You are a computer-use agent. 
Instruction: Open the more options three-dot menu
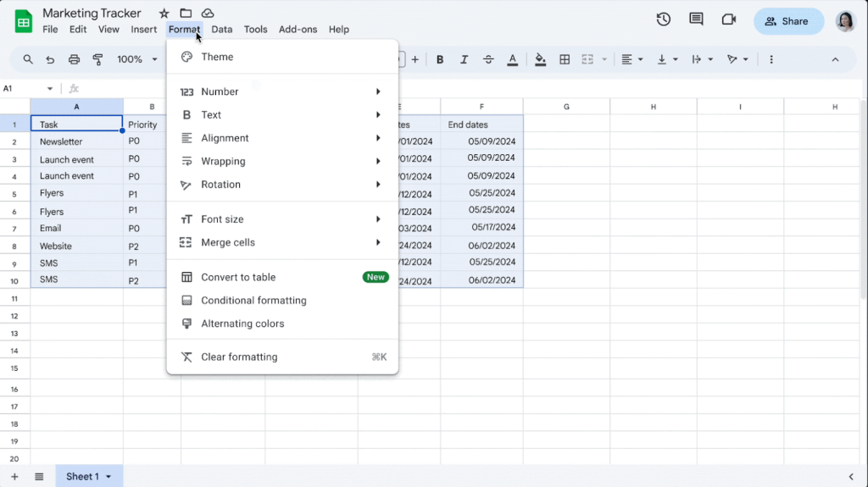click(x=771, y=59)
